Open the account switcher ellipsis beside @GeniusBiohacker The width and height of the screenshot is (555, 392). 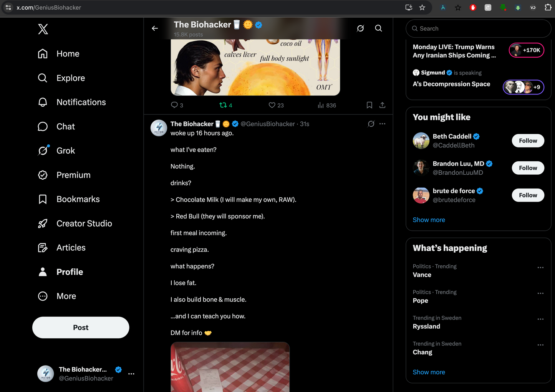[131, 374]
